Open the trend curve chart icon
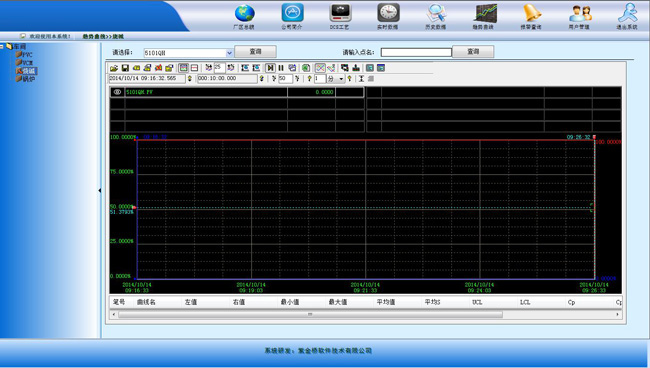The height and width of the screenshot is (368, 650). point(484,13)
